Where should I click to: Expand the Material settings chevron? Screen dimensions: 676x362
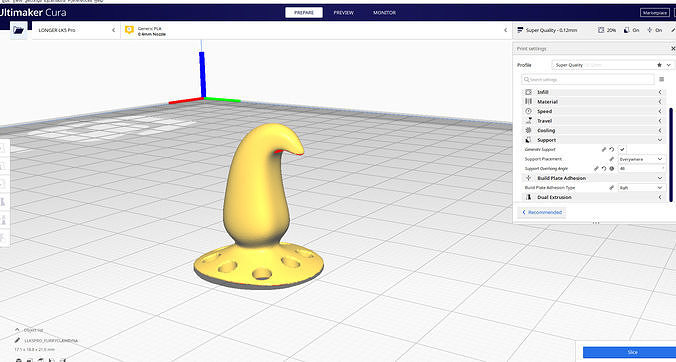660,102
